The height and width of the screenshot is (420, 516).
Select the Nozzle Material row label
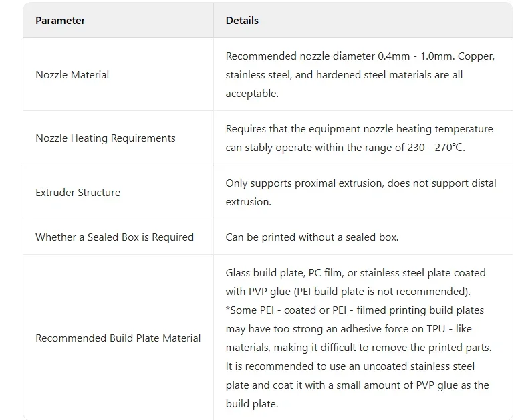pos(72,75)
